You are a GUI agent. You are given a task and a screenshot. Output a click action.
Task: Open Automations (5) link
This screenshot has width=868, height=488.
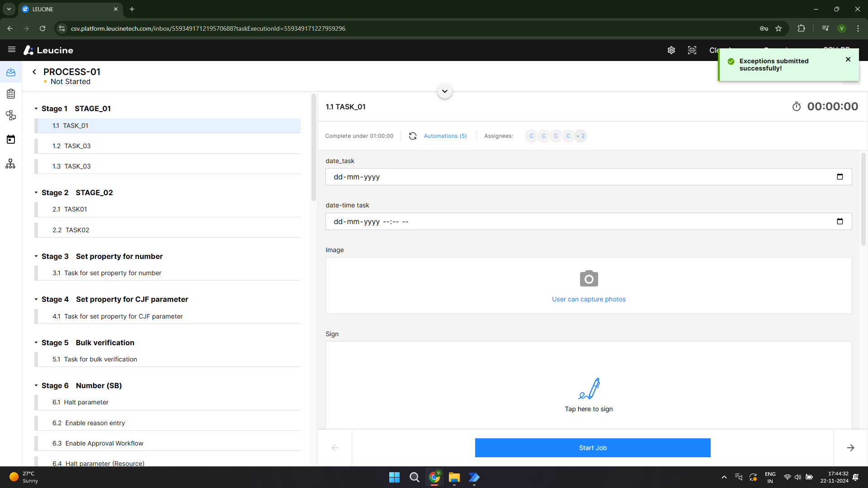[x=445, y=136]
